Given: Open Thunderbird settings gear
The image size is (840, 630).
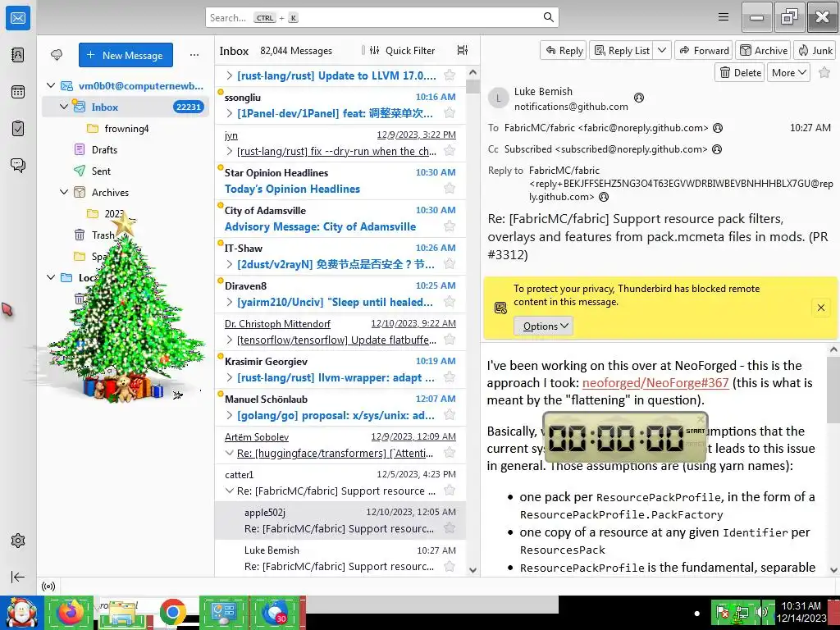Looking at the screenshot, I should click(18, 541).
